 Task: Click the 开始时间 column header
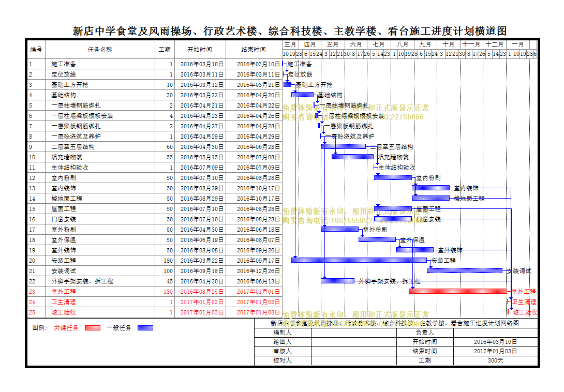(200, 50)
